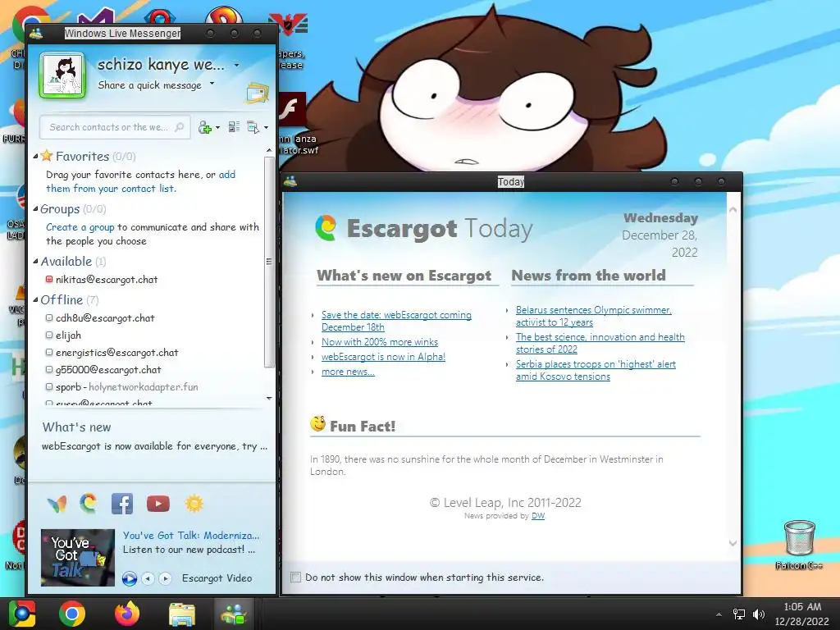Show hidden tray icons arrow
Viewport: 840px width, 630px height.
(x=719, y=614)
